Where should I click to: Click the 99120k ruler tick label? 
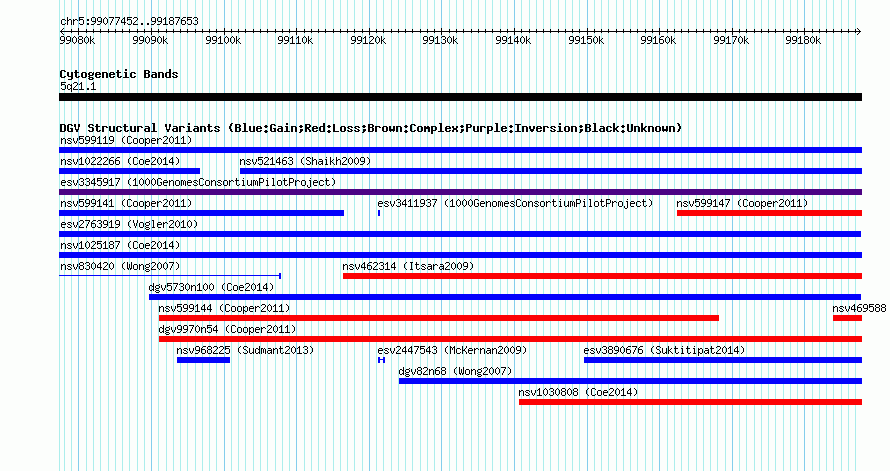coord(368,40)
